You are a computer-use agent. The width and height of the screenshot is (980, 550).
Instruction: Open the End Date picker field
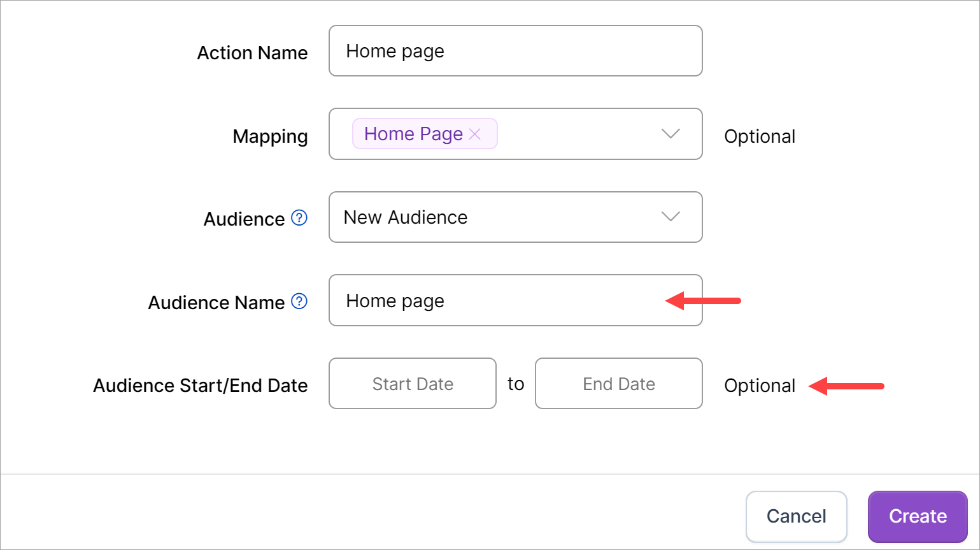(x=618, y=384)
